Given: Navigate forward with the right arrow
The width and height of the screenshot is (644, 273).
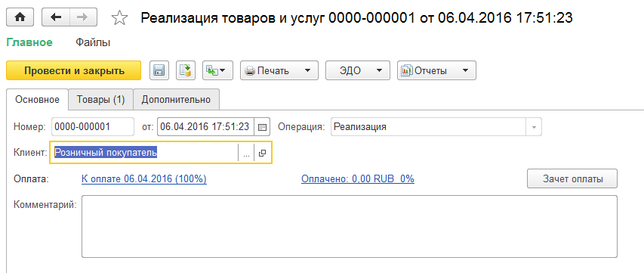Looking at the screenshot, I should [83, 17].
